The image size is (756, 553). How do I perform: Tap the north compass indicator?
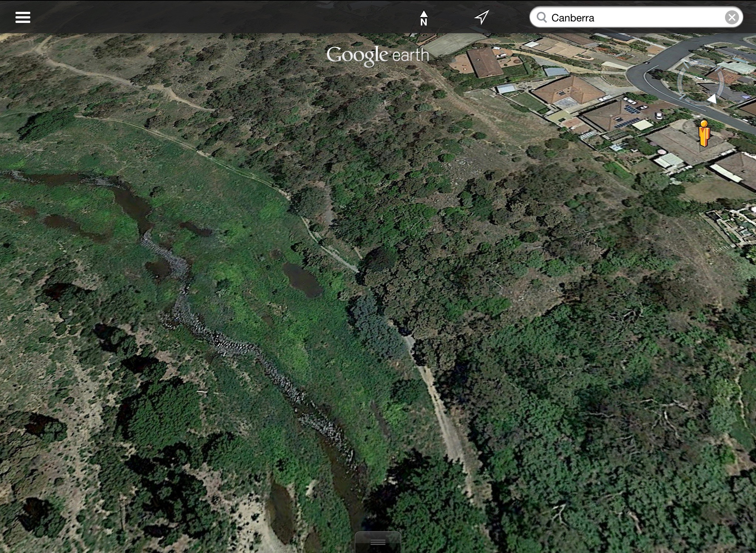423,18
